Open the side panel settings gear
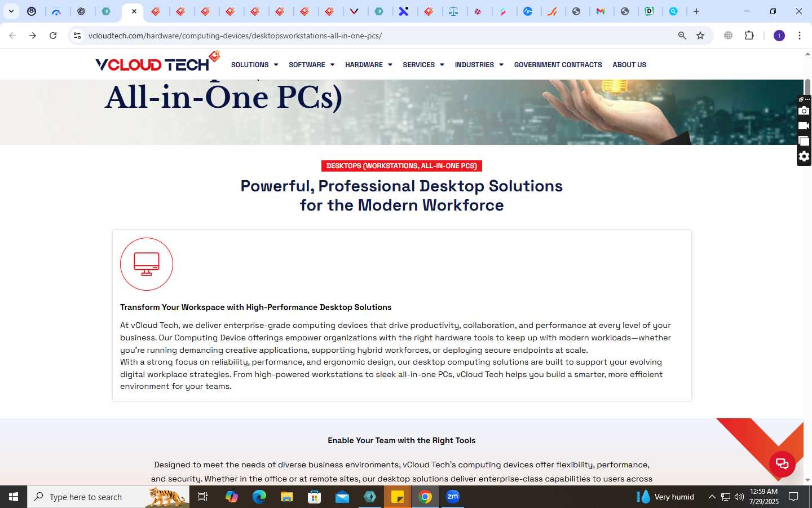This screenshot has width=812, height=508. (804, 156)
